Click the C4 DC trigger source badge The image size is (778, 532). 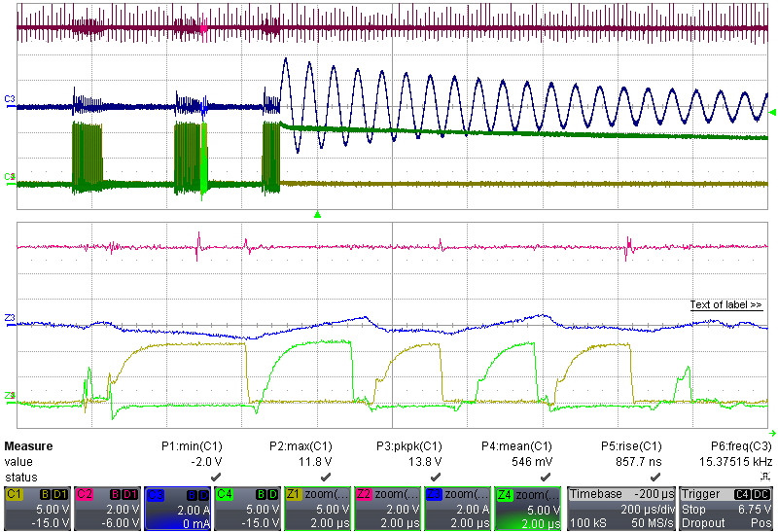pyautogui.click(x=753, y=494)
